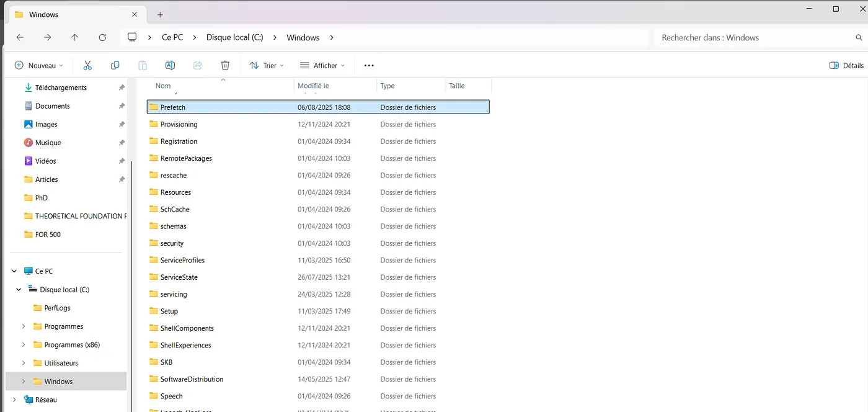This screenshot has width=868, height=412.
Task: Select the rescache folder name
Action: (x=174, y=175)
